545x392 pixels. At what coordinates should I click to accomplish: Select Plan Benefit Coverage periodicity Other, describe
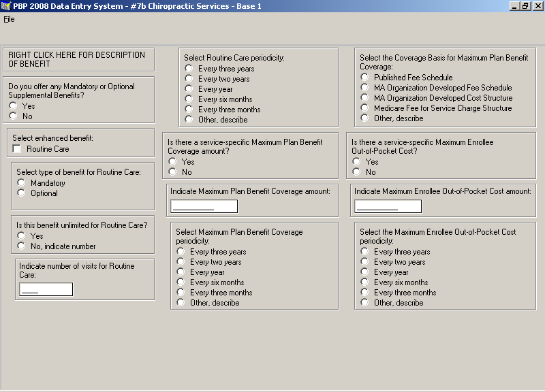[181, 303]
